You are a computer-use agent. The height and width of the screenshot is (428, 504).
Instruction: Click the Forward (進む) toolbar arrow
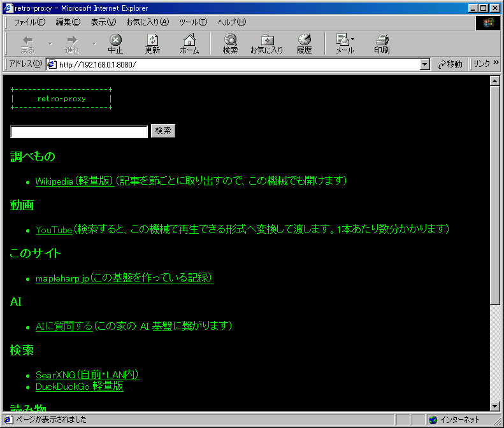point(71,43)
